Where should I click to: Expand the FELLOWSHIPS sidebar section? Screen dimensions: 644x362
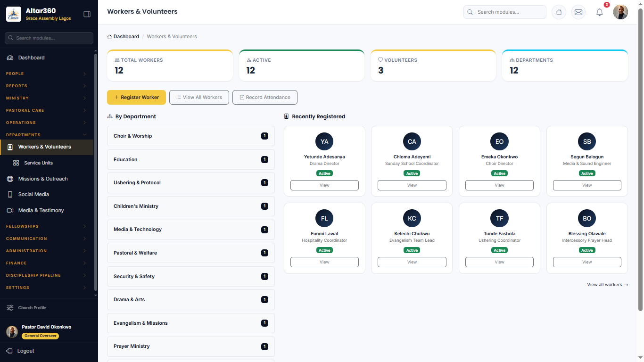(46, 226)
